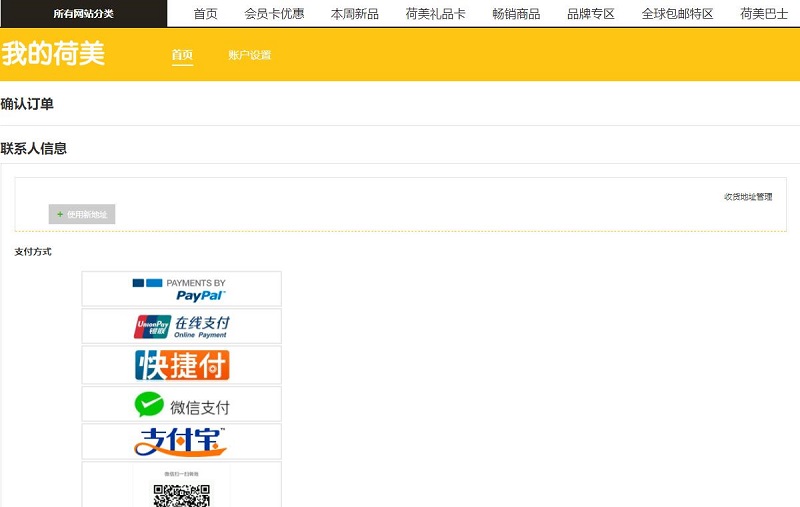
Task: Click the 支付方式 label text
Action: pyautogui.click(x=33, y=251)
